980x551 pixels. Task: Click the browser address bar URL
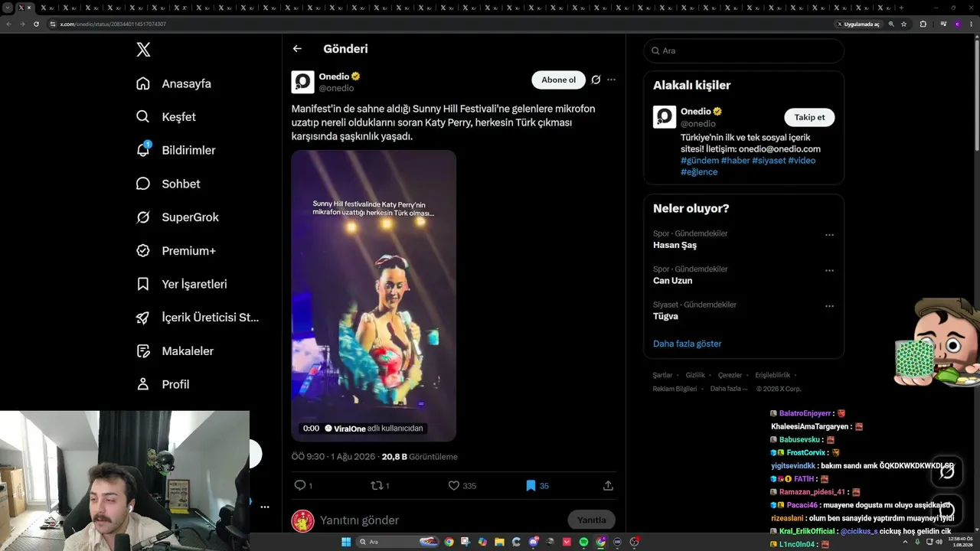pos(113,24)
